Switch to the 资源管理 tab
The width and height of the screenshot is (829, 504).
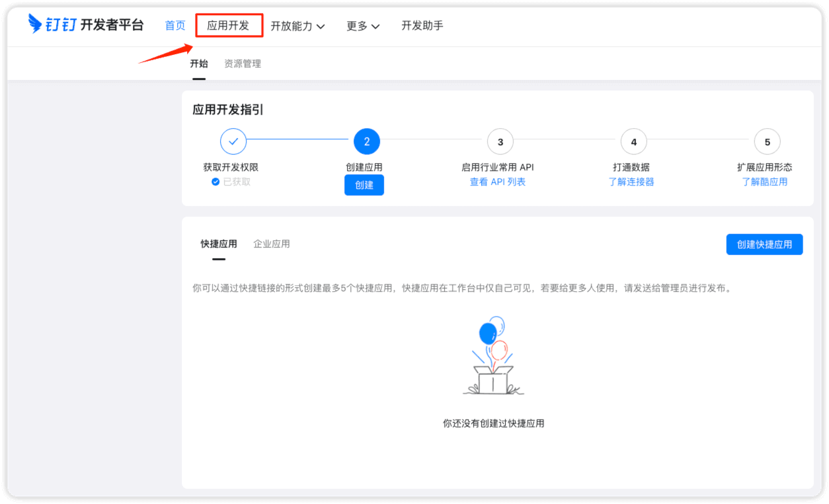[243, 63]
